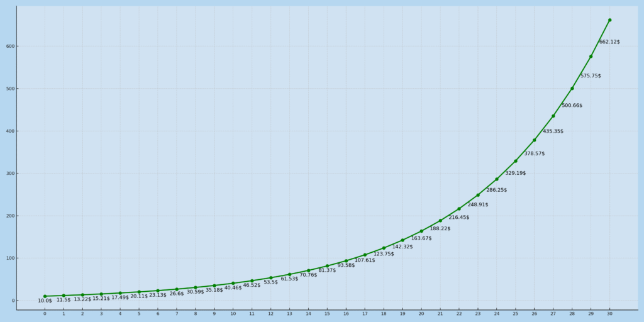Image resolution: width=644 pixels, height=322 pixels.
Task: Click the 500 y-axis tick label
Action: tap(10, 89)
